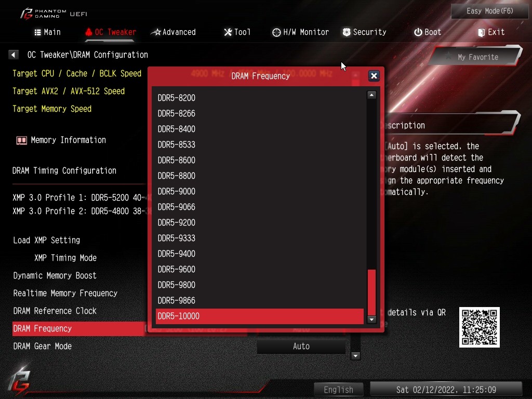This screenshot has width=532, height=399.
Task: Select DRAM Timing Configuration
Action: click(64, 170)
